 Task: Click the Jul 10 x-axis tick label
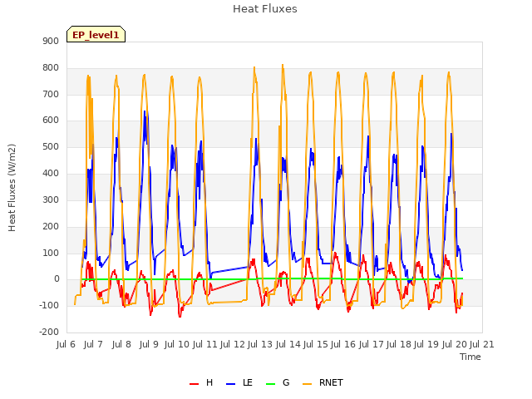click(x=177, y=344)
